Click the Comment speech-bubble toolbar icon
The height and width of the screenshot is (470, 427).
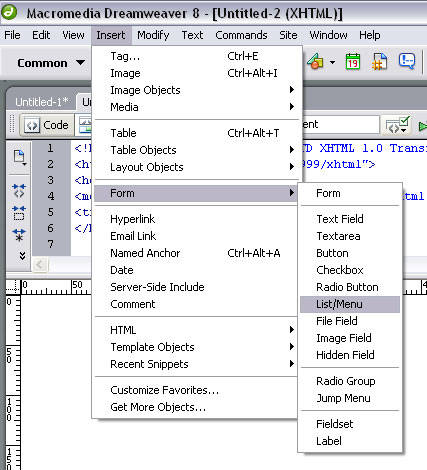coord(407,61)
